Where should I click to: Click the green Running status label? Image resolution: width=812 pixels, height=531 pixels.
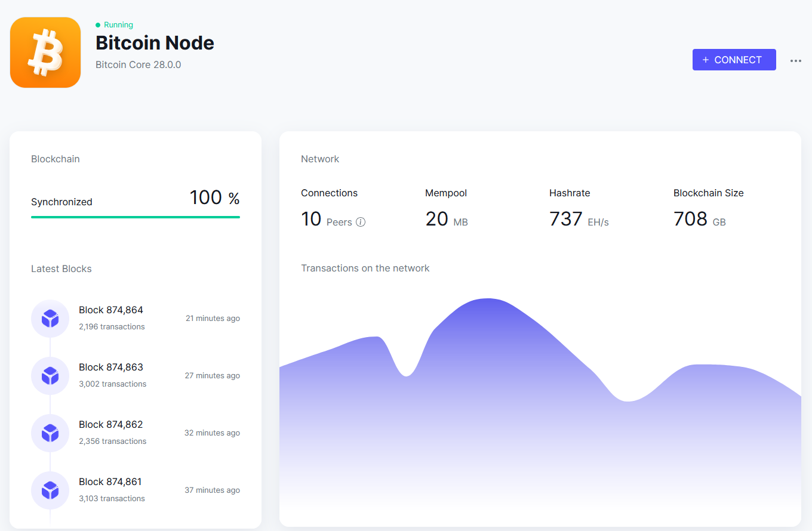pyautogui.click(x=115, y=25)
